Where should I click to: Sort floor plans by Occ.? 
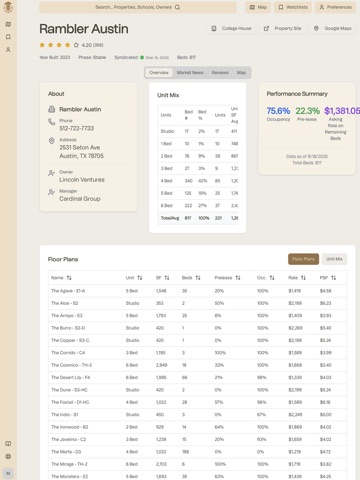(266, 278)
